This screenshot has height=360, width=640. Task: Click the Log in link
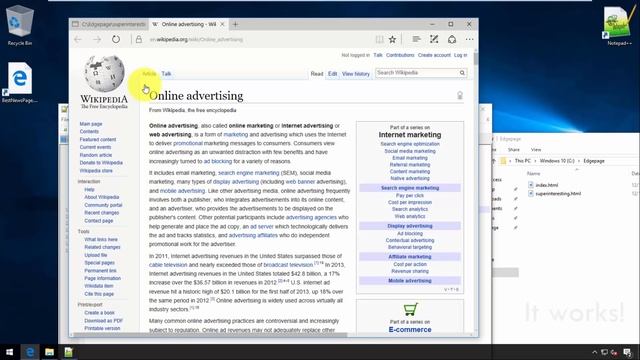(x=460, y=55)
